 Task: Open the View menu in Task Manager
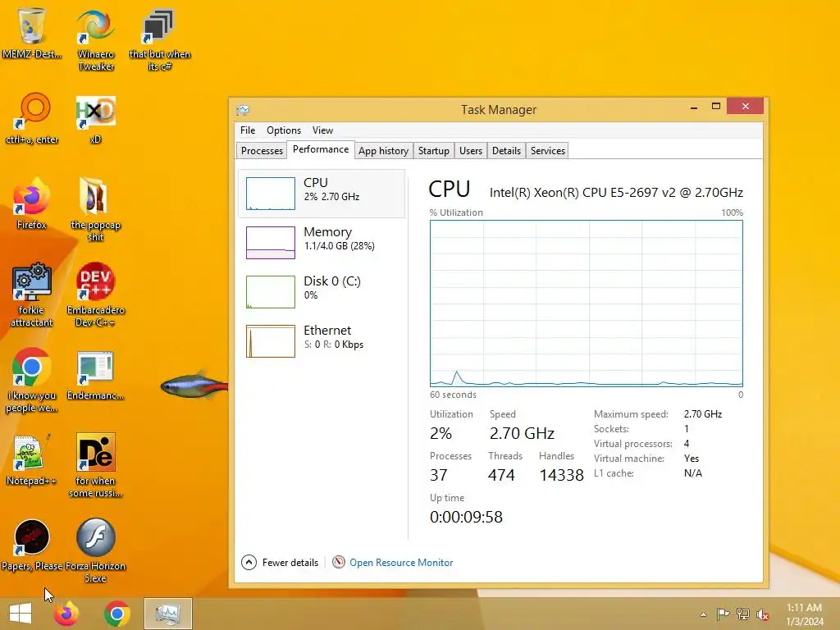click(322, 130)
